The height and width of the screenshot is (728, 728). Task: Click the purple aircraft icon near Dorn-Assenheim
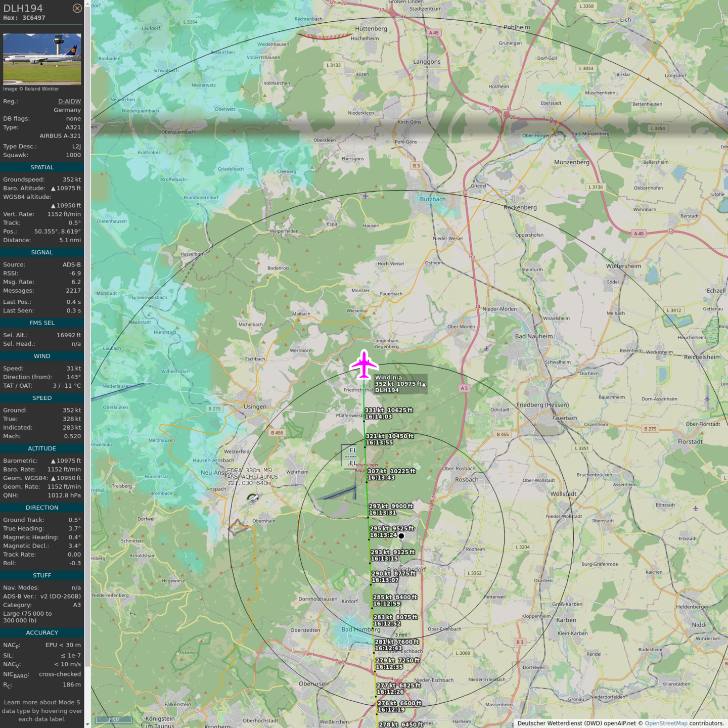coord(707,399)
